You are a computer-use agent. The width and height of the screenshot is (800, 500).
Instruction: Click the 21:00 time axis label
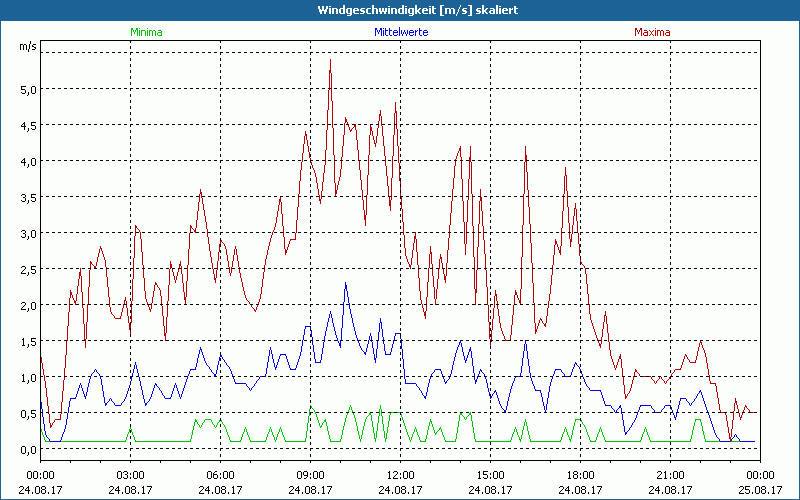670,474
